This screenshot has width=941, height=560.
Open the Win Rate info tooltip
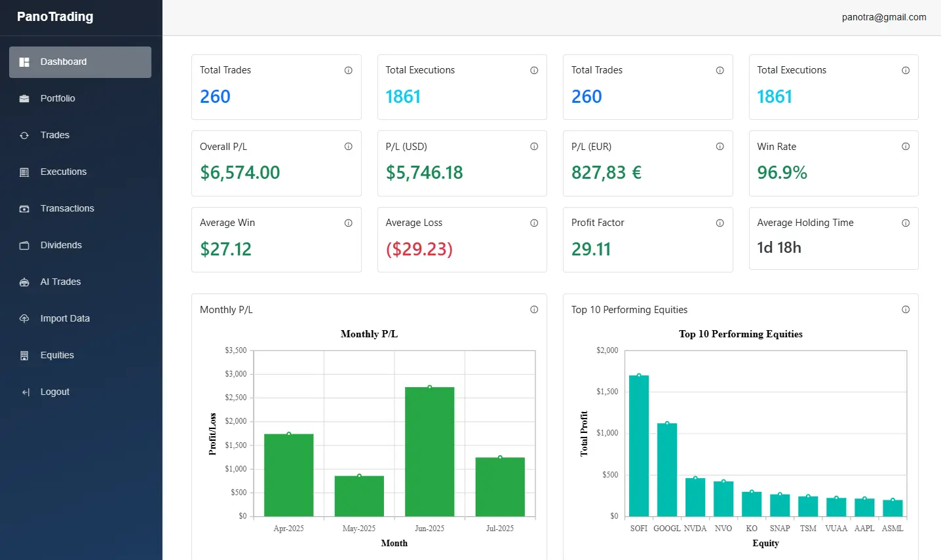906,147
